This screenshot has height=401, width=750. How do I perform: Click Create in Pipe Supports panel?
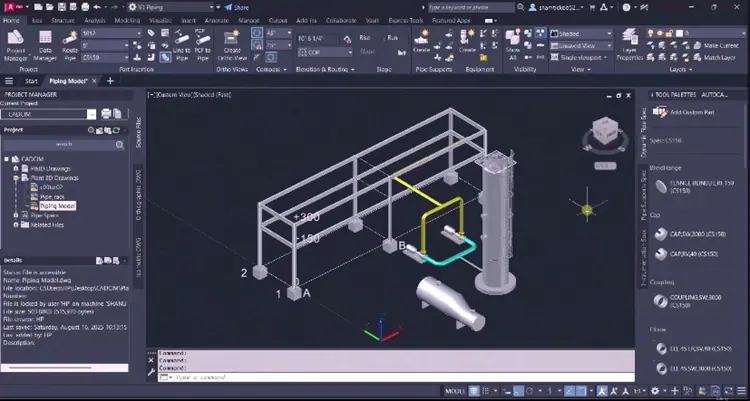coord(421,42)
